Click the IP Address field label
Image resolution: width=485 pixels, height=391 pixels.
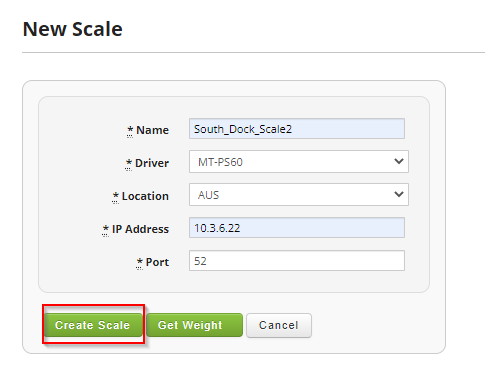coord(140,229)
